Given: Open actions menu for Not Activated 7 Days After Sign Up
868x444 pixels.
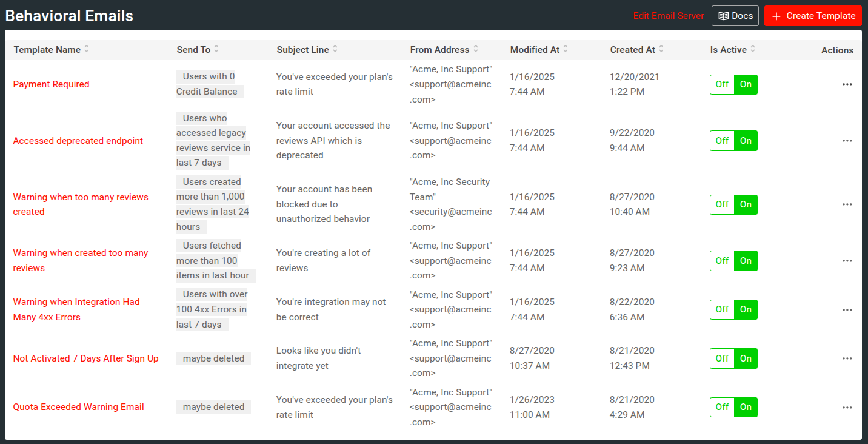Looking at the screenshot, I should click(847, 358).
